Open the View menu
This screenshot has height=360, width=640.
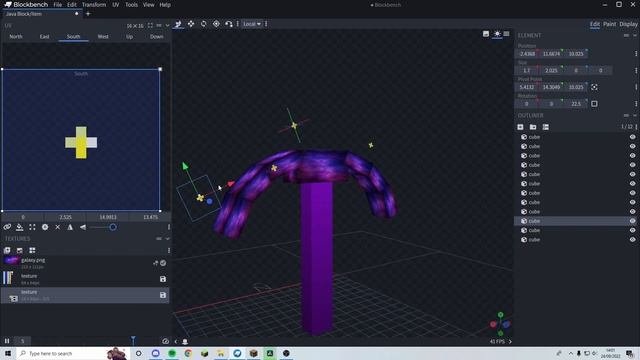[x=149, y=5]
